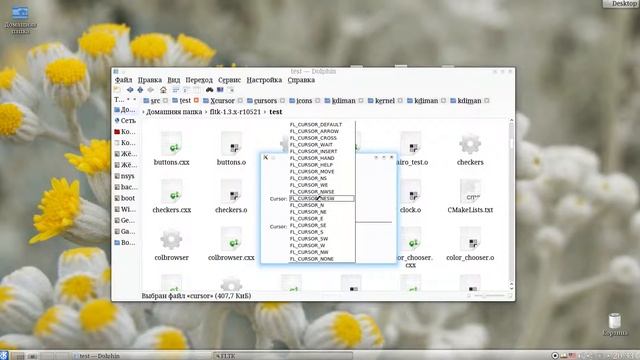Open the Корзина trash desktop icon
Image resolution: width=640 pixels, height=360 pixels.
pyautogui.click(x=615, y=324)
